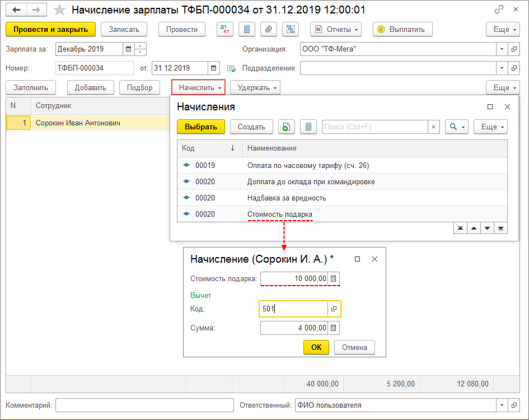
Task: Open calculator for Стоимость подарка field
Action: coord(334,278)
